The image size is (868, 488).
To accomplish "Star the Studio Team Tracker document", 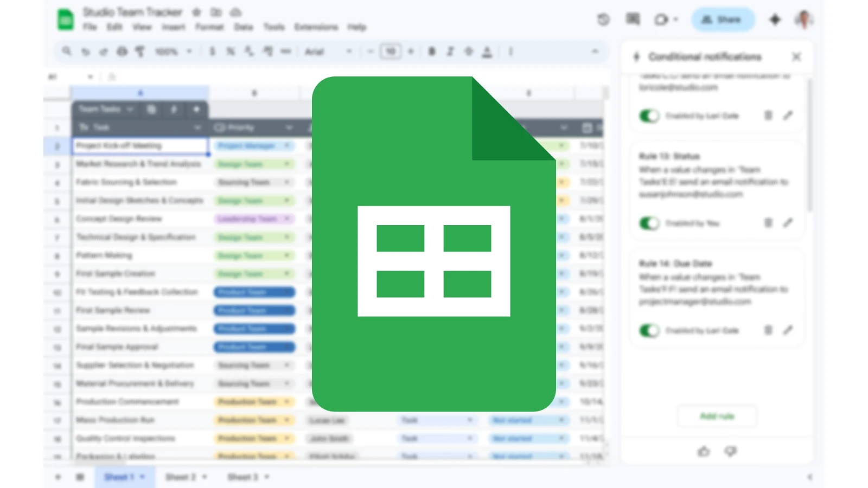I will (197, 12).
